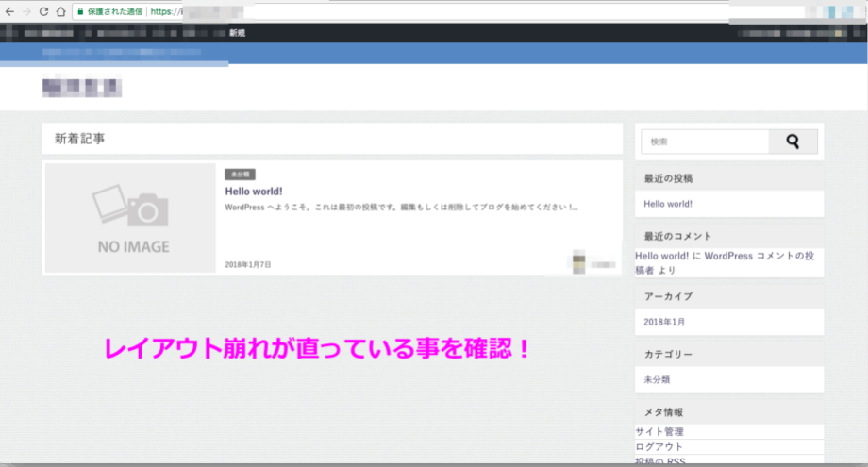
Task: Focus the 検索 search input field
Action: pyautogui.click(x=705, y=142)
